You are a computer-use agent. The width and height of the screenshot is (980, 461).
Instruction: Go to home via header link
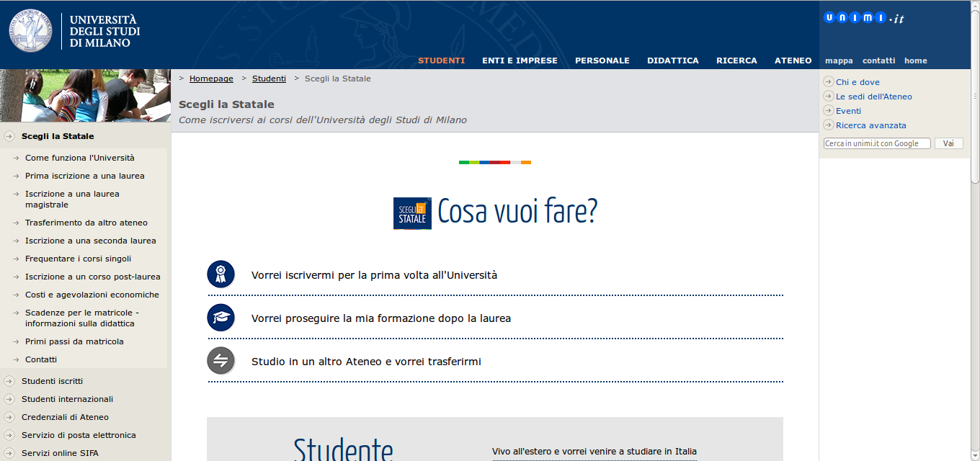pos(916,61)
